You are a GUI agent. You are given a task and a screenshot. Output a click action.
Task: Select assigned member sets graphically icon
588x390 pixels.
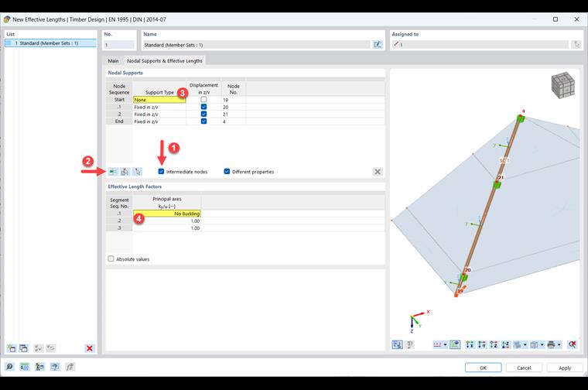click(576, 45)
